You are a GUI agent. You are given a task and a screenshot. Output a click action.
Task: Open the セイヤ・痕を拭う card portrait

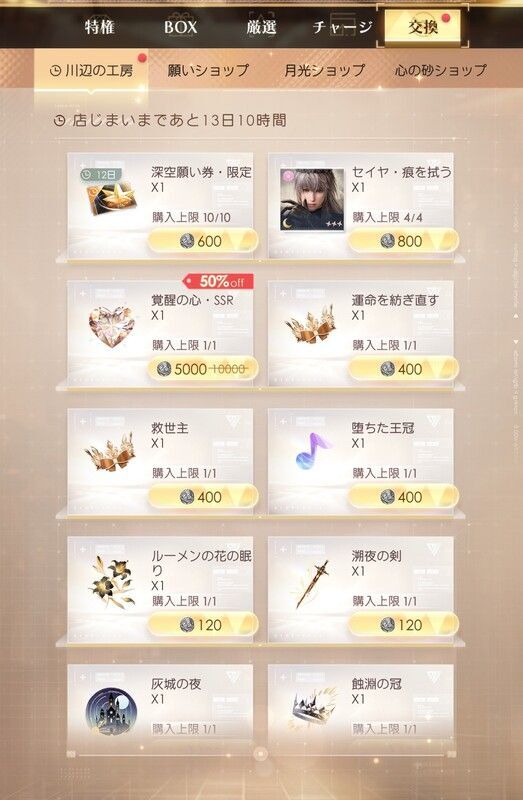pos(312,199)
